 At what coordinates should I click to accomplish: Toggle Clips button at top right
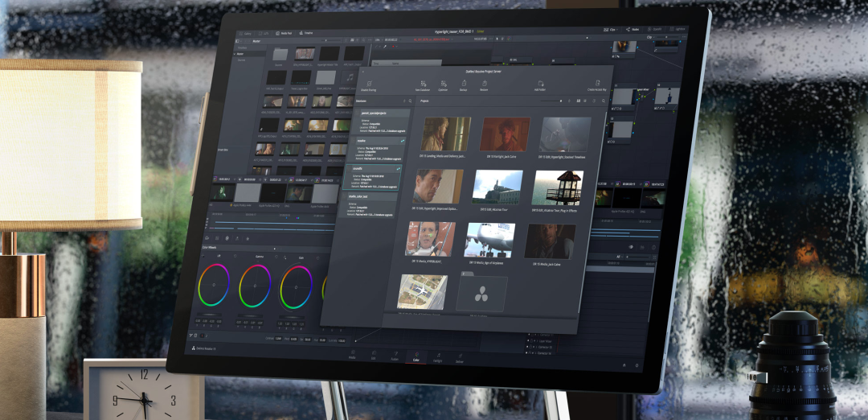coord(610,29)
